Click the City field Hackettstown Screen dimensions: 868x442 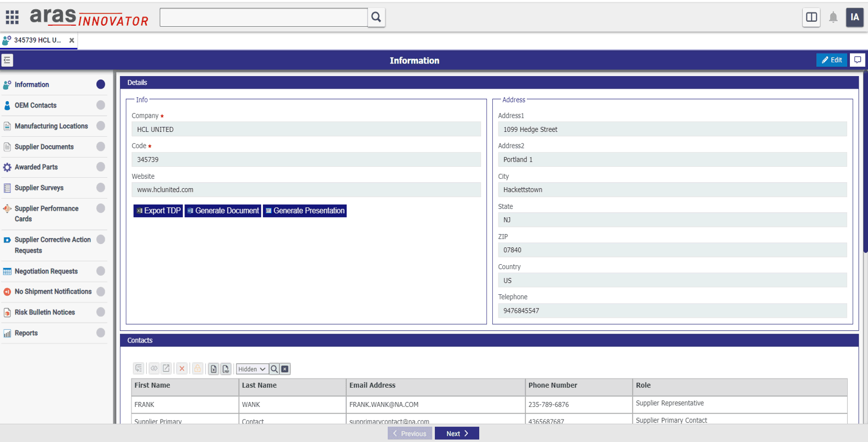coord(672,190)
